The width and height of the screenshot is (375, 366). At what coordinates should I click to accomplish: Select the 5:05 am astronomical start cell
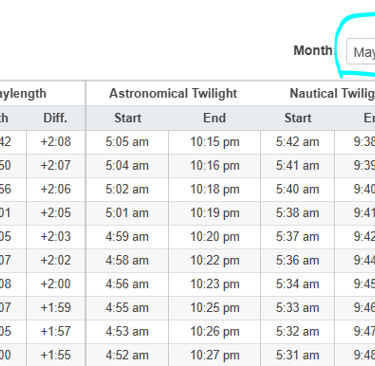pyautogui.click(x=127, y=142)
